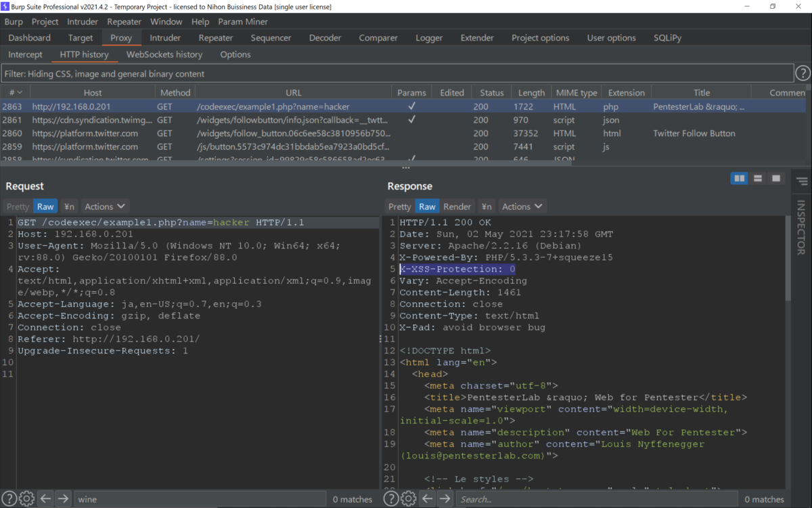Sort history by Status column

coord(492,93)
